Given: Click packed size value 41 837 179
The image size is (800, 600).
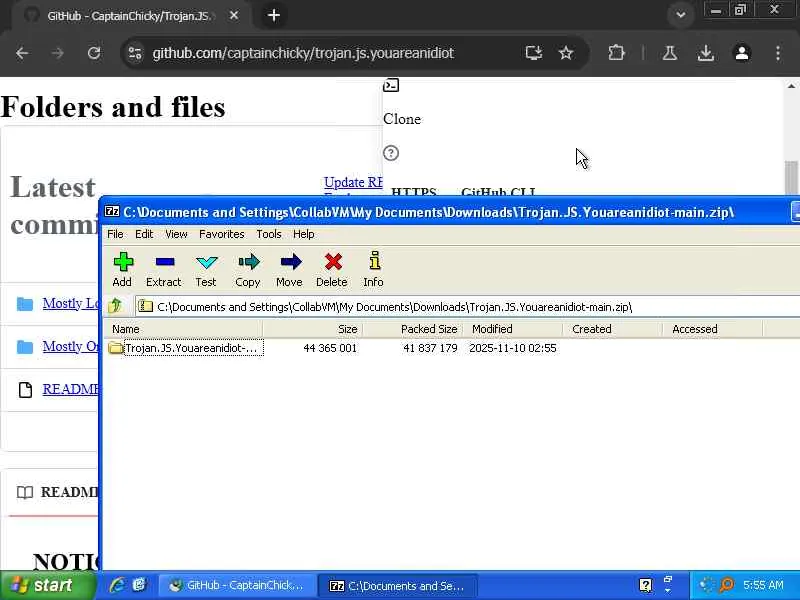Looking at the screenshot, I should click(x=430, y=348).
